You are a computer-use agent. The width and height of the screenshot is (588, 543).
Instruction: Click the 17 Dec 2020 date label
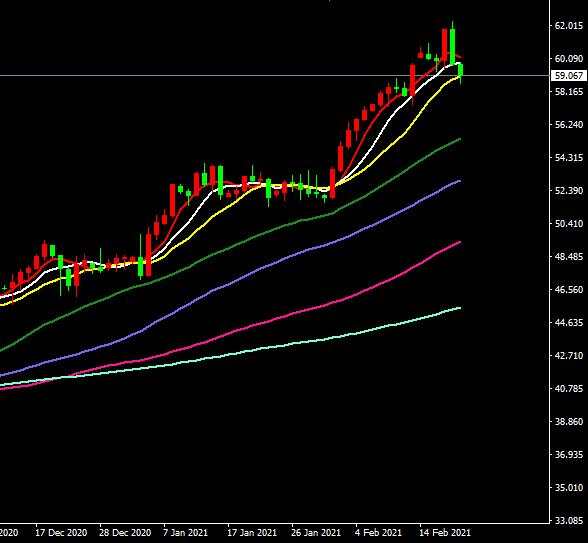point(61,532)
